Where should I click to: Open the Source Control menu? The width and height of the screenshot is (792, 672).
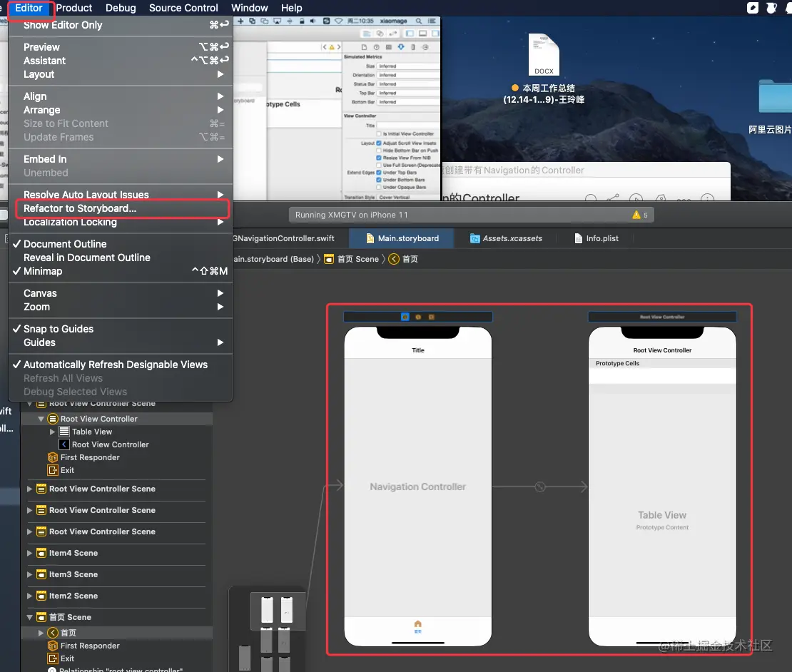[x=183, y=8]
